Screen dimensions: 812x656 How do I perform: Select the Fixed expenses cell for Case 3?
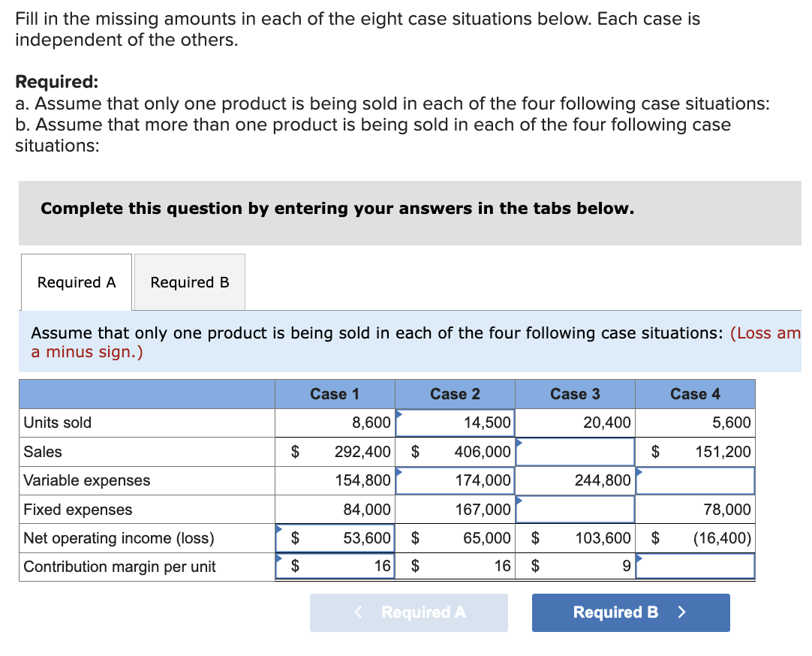coord(575,509)
